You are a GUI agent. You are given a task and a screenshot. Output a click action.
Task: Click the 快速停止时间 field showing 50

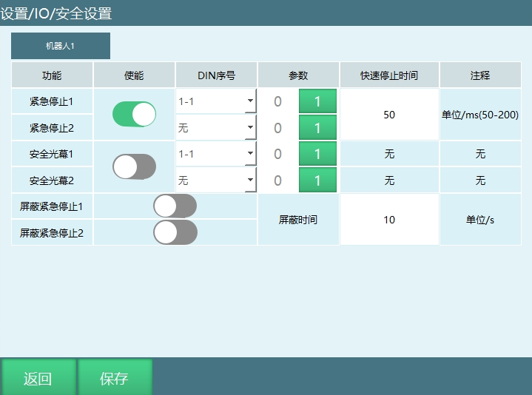click(x=389, y=115)
